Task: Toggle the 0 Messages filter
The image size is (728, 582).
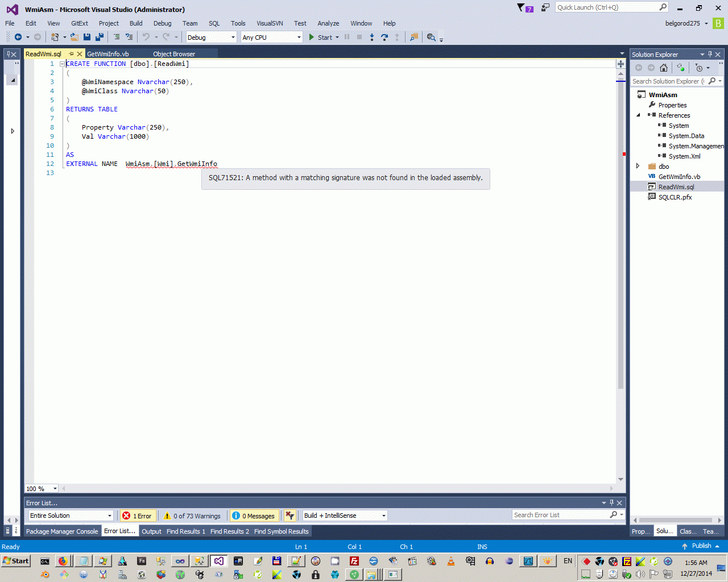Action: [x=253, y=516]
